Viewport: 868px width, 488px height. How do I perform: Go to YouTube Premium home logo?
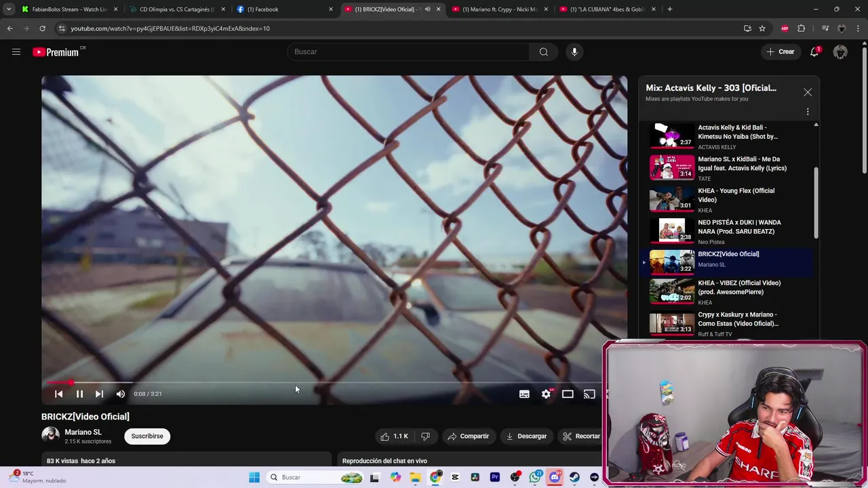[56, 52]
